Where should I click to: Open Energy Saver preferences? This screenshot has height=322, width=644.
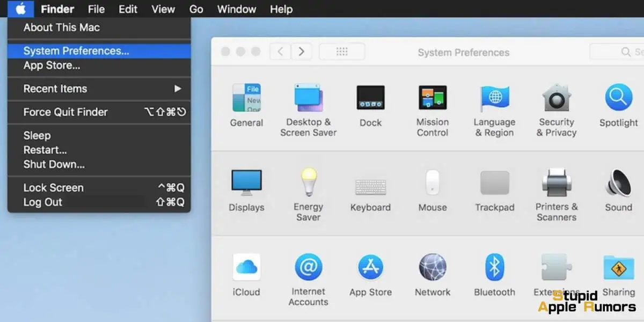click(308, 195)
